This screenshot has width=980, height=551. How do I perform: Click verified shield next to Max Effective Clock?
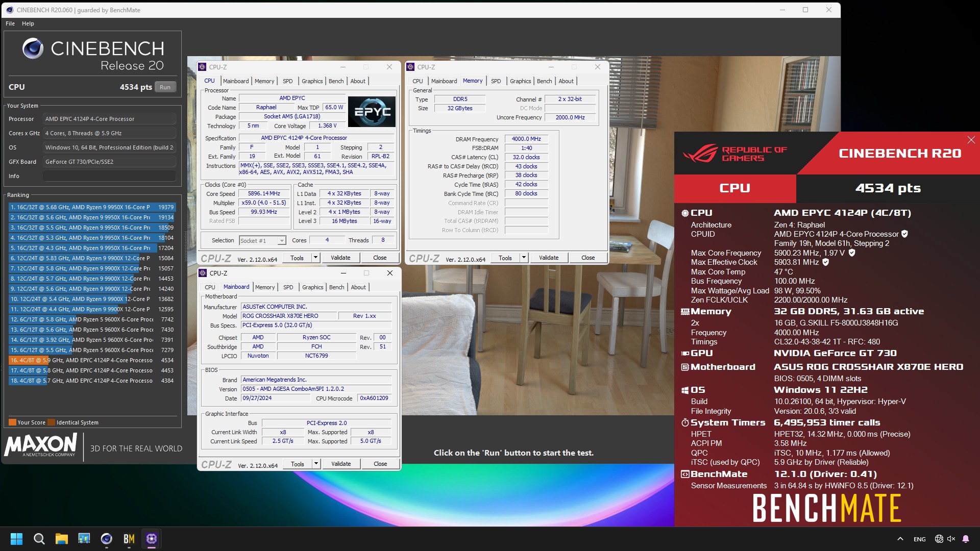click(x=825, y=262)
